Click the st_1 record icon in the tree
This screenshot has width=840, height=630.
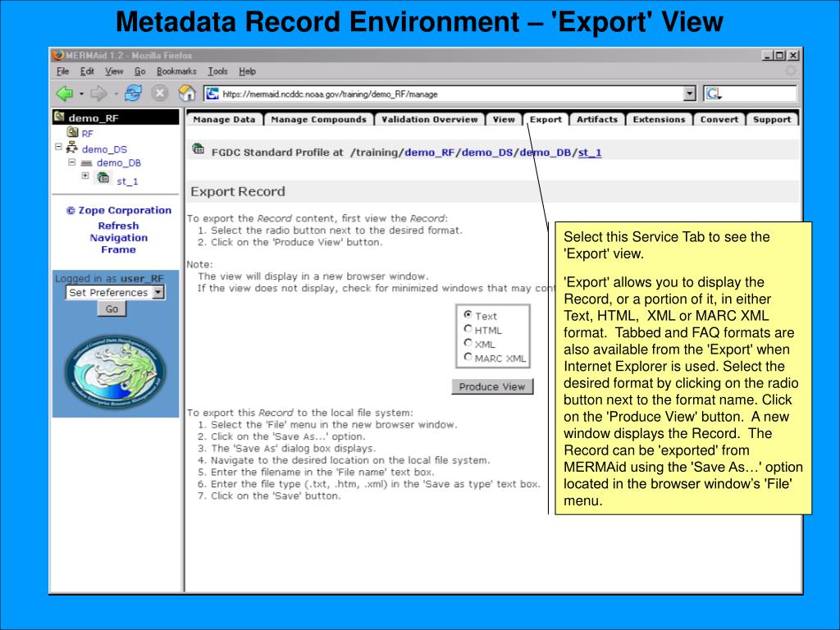(x=103, y=177)
